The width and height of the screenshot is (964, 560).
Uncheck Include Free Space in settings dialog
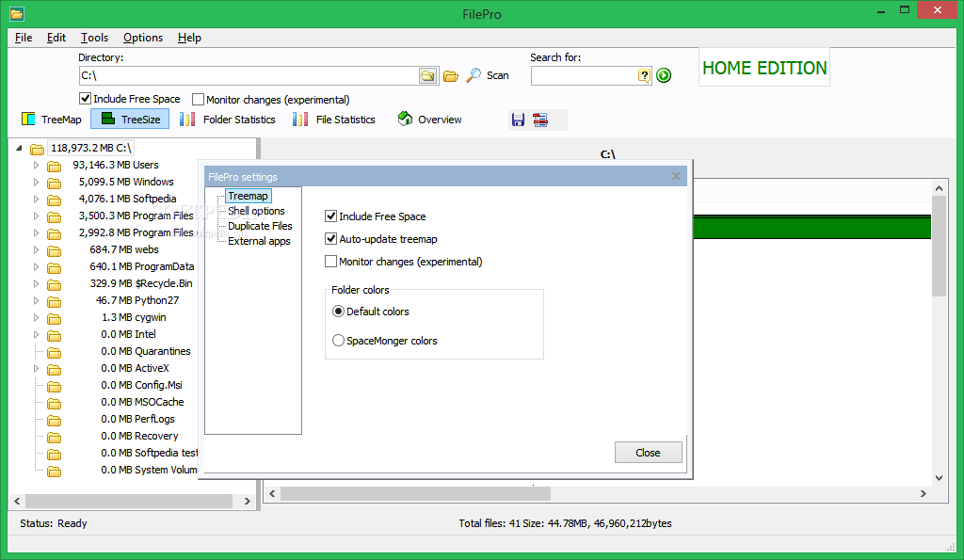[x=330, y=216]
